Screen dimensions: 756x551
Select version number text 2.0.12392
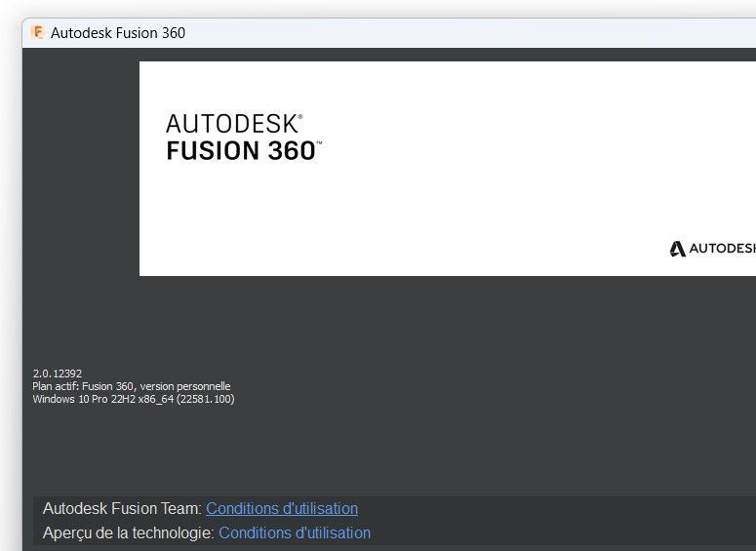(58, 374)
